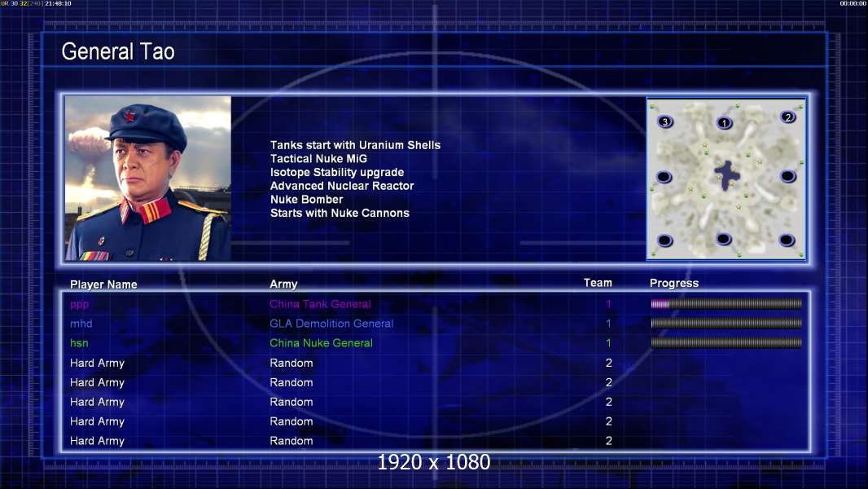
Task: Click the 21:48:10 clock readout
Action: [x=58, y=3]
